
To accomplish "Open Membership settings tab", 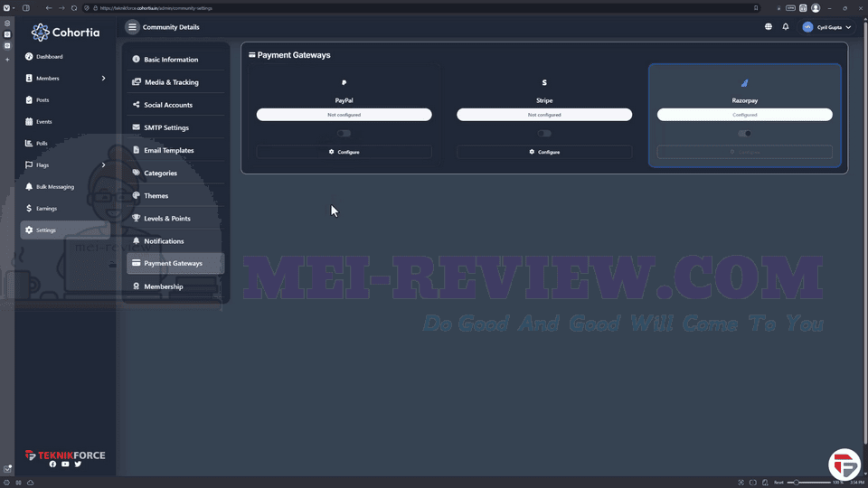I will pos(175,286).
